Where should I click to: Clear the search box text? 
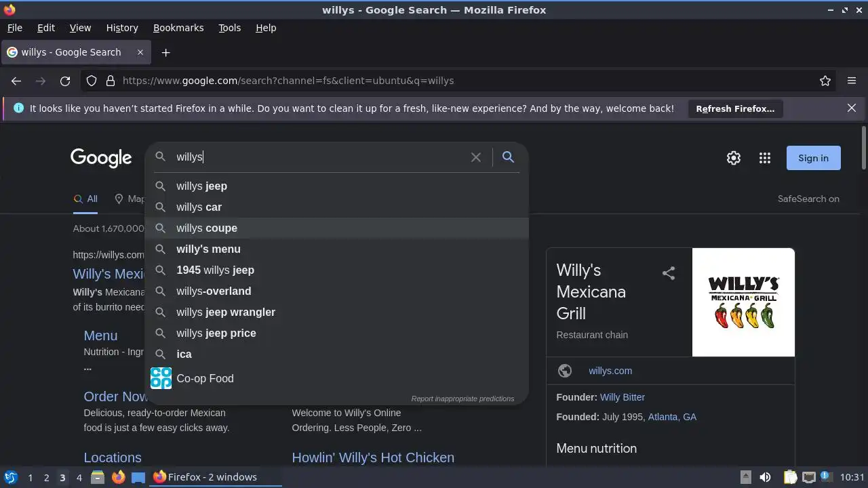tap(476, 157)
